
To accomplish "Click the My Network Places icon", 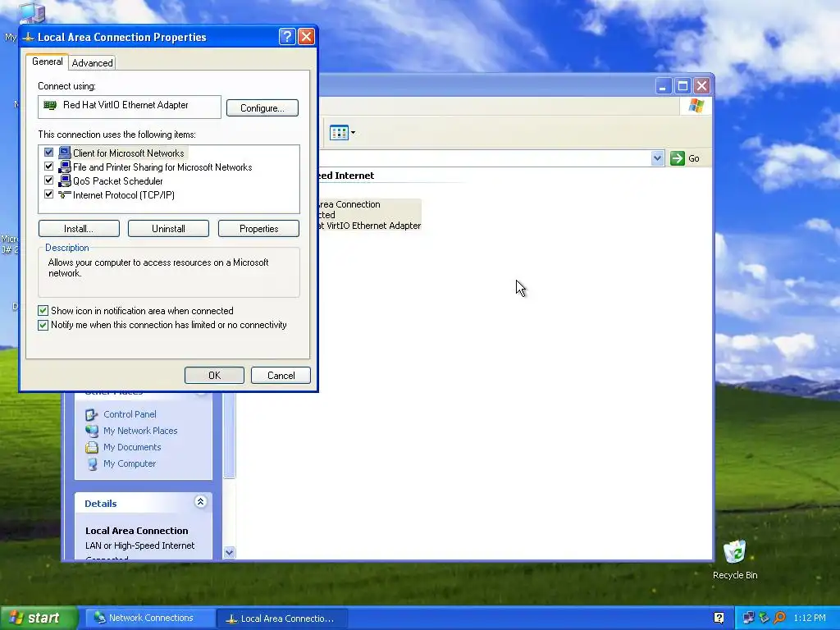I will tap(92, 431).
